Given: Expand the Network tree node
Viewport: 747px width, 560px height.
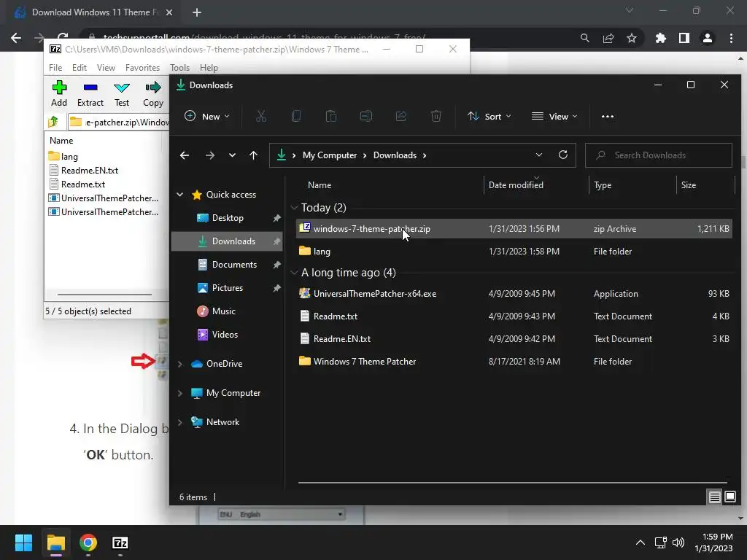Looking at the screenshot, I should 180,422.
